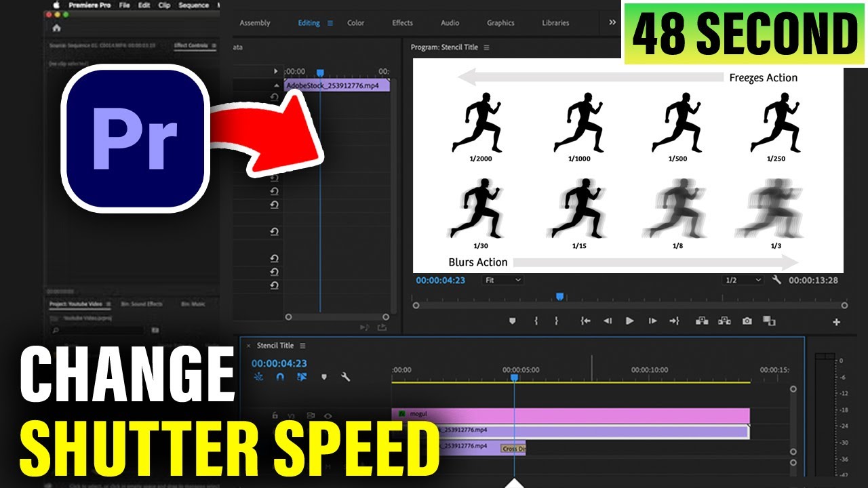
Task: Switch to the Assembly workspace
Action: pyautogui.click(x=255, y=23)
